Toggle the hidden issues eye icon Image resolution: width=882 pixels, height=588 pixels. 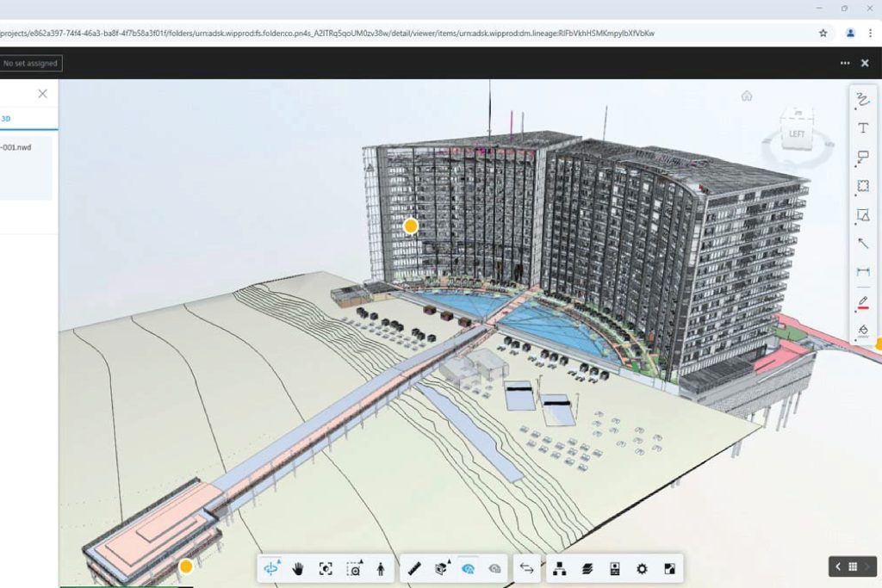click(495, 568)
